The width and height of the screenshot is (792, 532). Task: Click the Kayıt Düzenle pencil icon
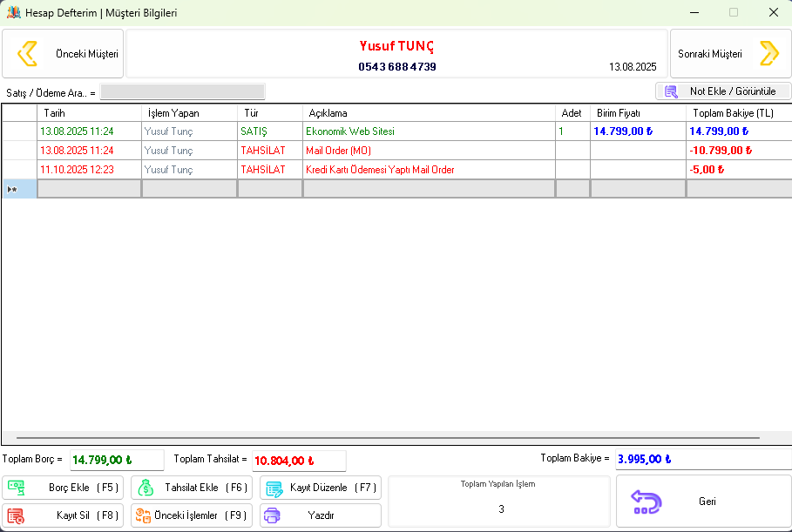coord(274,488)
